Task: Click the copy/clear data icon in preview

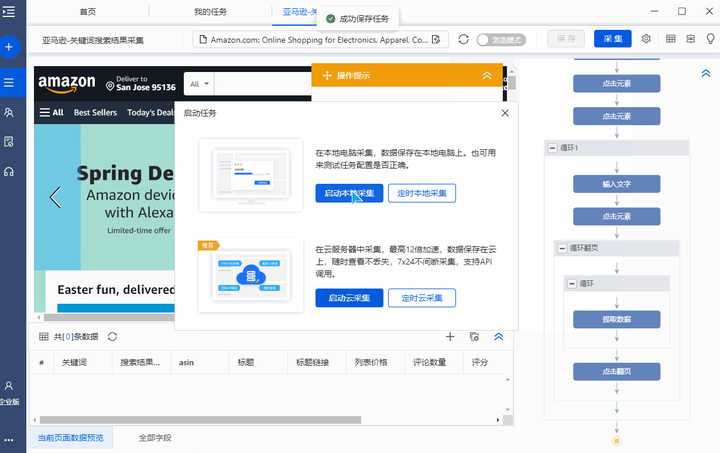Action: (x=474, y=336)
